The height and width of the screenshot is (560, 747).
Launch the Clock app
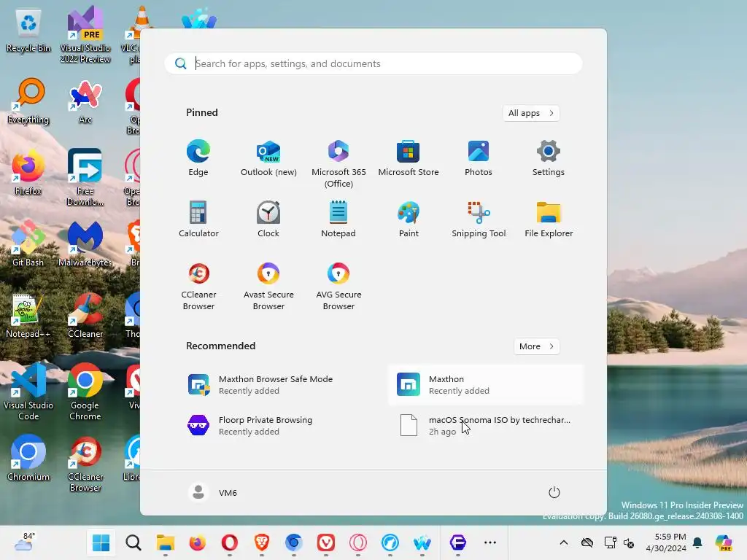pyautogui.click(x=268, y=219)
